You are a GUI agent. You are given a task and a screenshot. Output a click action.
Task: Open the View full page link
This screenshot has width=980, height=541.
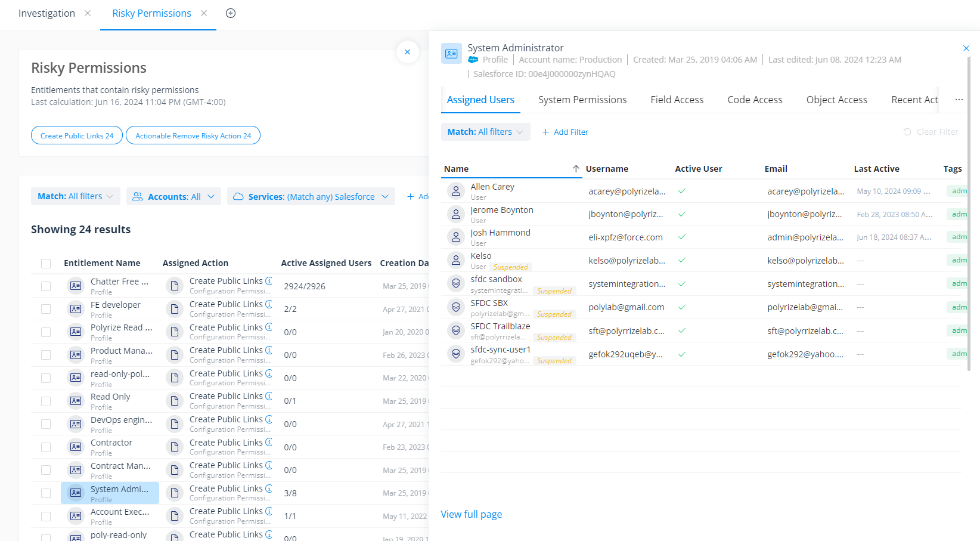pos(471,514)
